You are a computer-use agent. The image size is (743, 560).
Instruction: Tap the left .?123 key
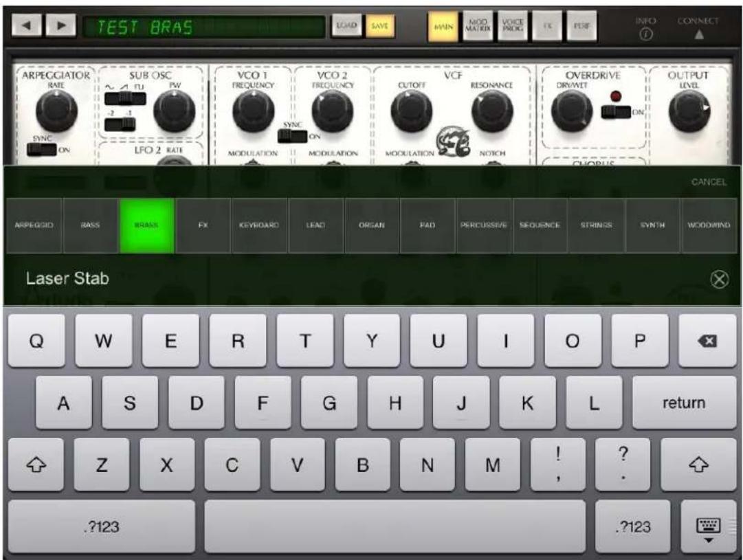coord(102,527)
